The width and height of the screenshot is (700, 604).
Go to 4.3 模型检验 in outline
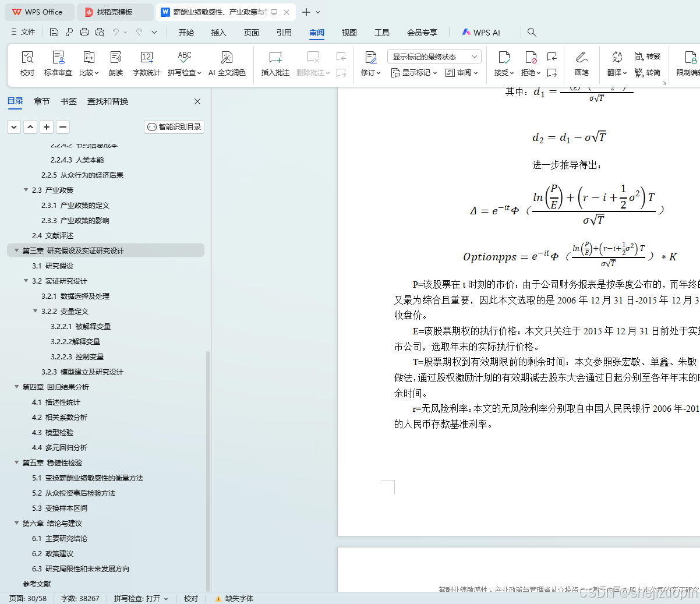point(52,432)
